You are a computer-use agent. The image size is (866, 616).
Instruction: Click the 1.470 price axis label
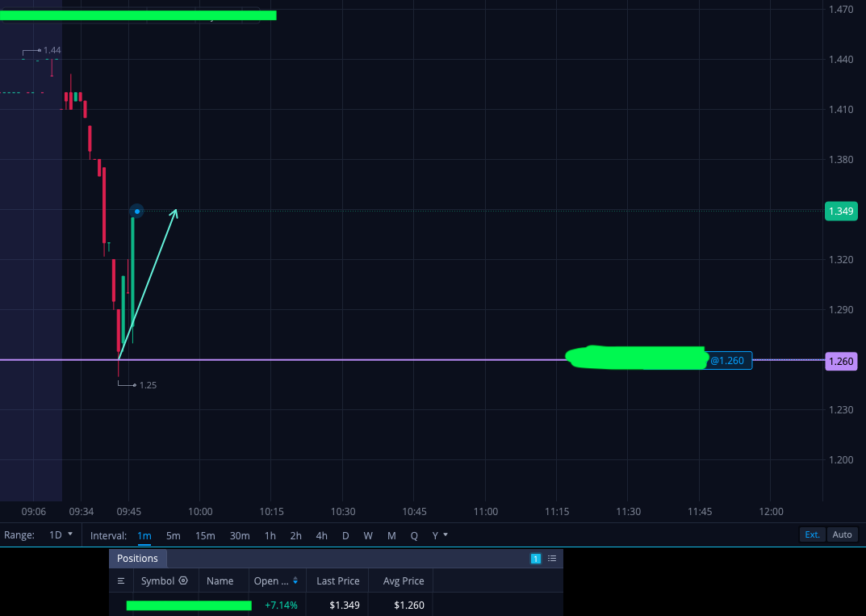[x=841, y=10]
